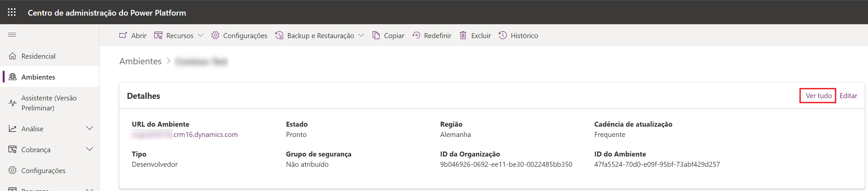Click the ID do Ambiente value
This screenshot has height=191, width=868.
[x=657, y=164]
